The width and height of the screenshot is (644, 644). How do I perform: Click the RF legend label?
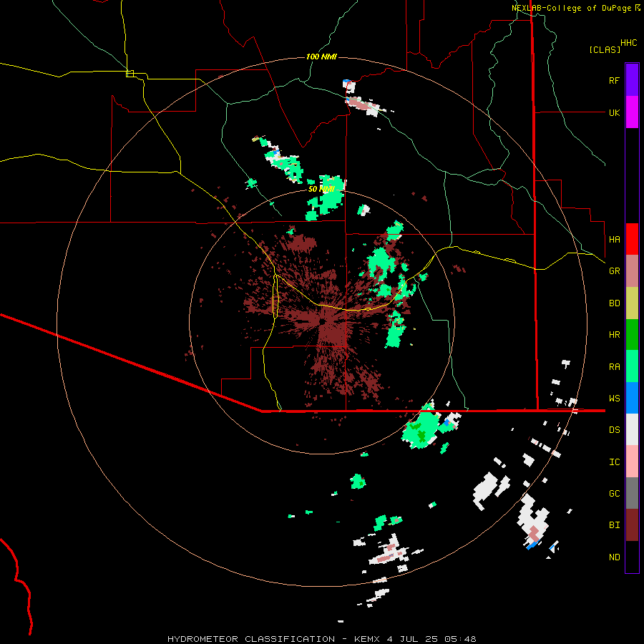614,80
